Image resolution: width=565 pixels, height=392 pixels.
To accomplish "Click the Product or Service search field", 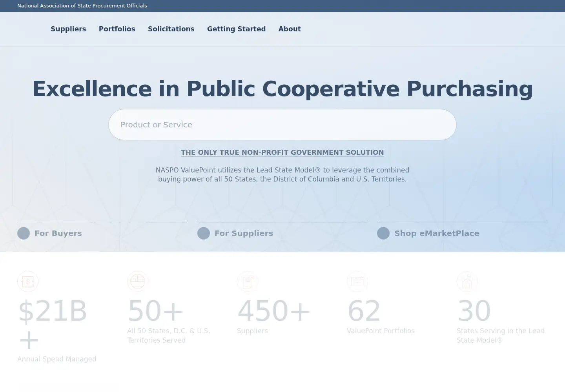I will [x=282, y=125].
